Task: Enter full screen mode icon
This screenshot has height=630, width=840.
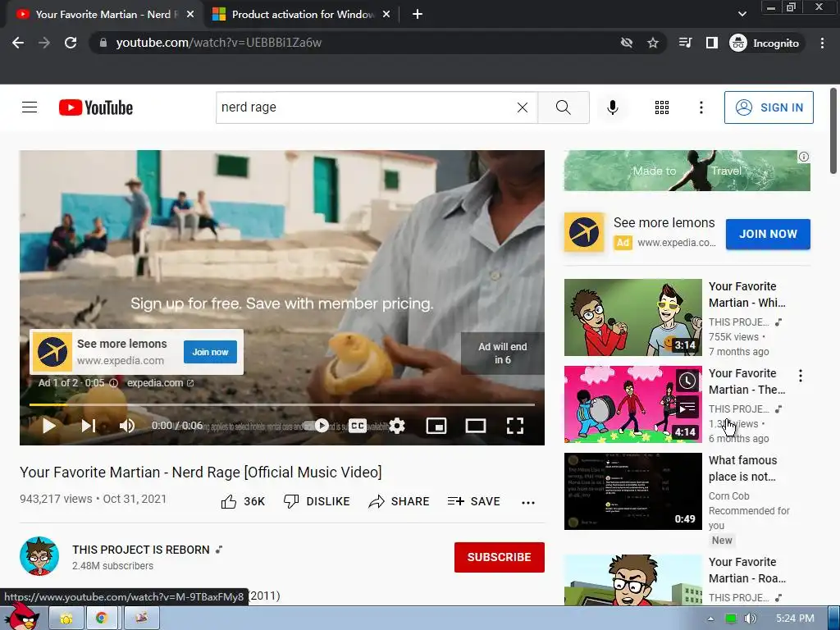Action: (515, 426)
